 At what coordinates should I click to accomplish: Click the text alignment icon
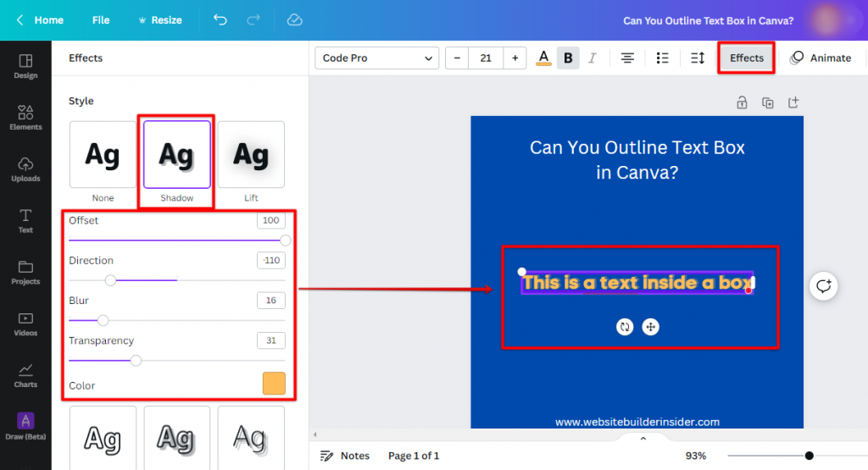627,58
